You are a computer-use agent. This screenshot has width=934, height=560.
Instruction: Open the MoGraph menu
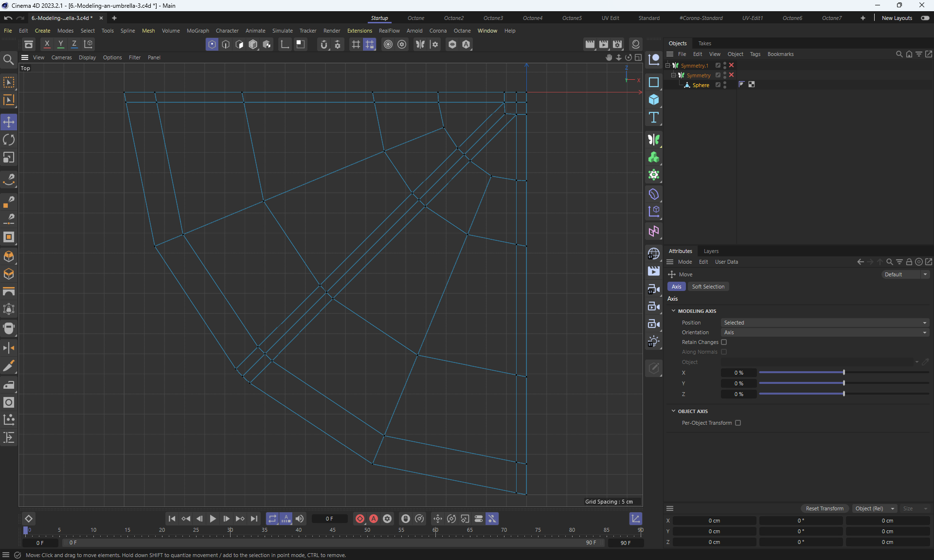coord(198,31)
